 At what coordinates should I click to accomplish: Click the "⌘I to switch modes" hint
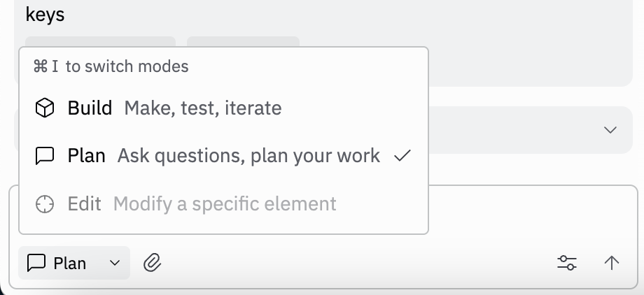(x=112, y=67)
